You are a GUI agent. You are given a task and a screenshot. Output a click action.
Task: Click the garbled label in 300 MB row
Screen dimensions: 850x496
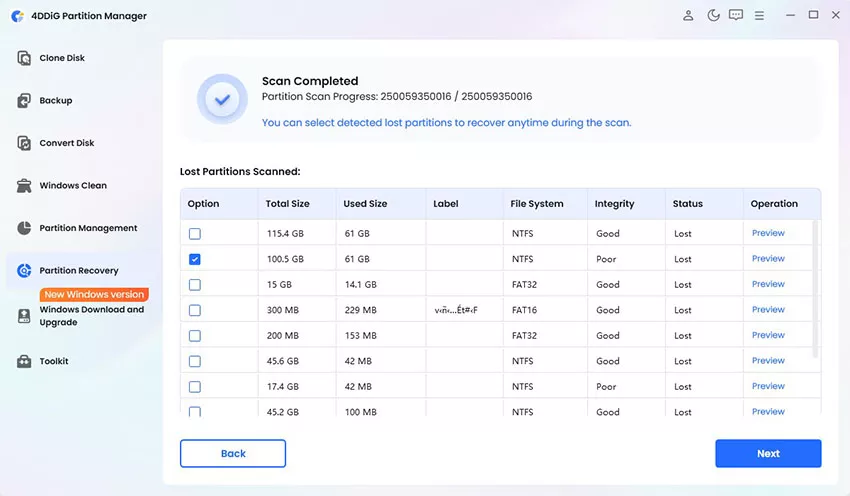pyautogui.click(x=456, y=310)
